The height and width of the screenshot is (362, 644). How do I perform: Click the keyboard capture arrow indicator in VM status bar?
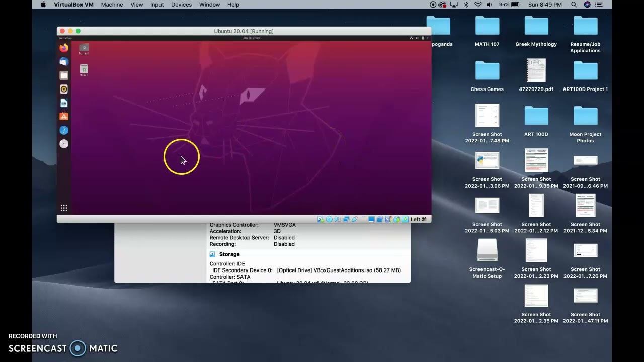coord(405,219)
